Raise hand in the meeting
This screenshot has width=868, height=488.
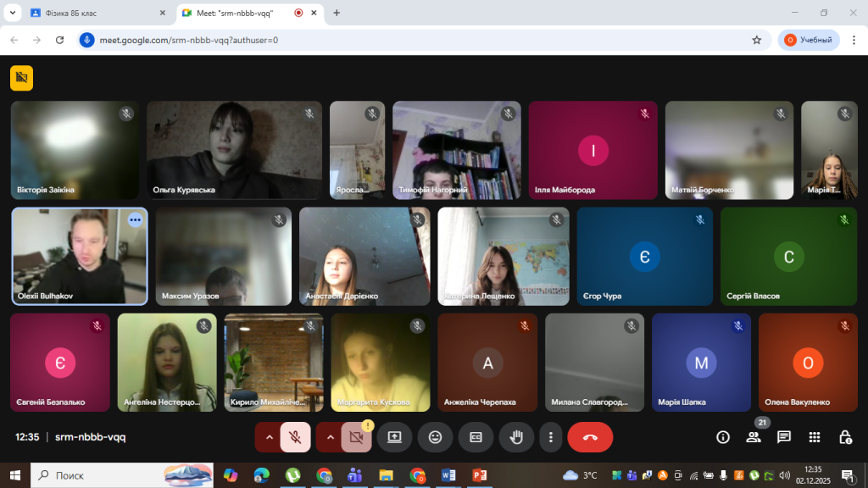pyautogui.click(x=516, y=437)
